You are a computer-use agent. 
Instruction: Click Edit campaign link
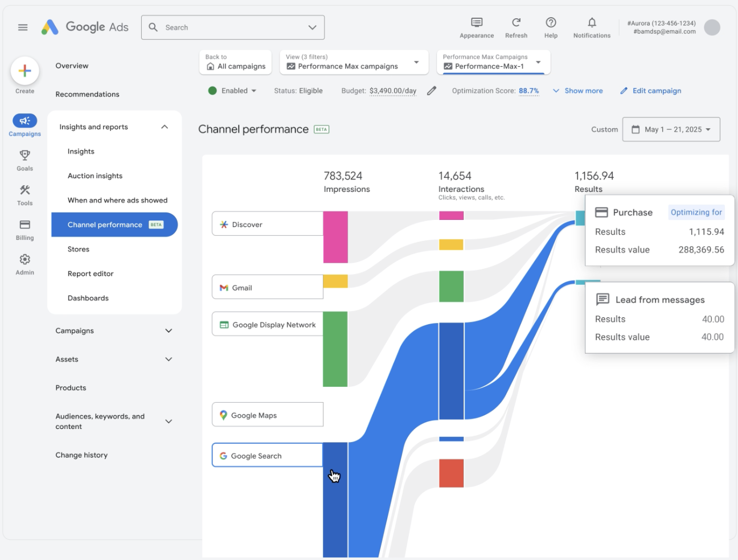click(650, 91)
